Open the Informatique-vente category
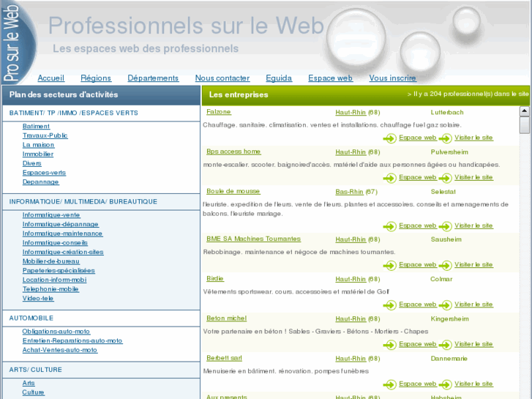Viewport: 532px width, 399px height. [x=51, y=215]
